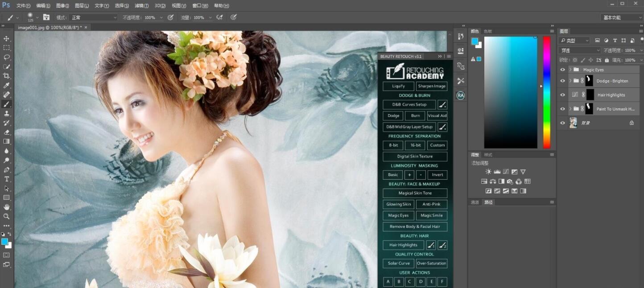644x288 pixels.
Task: Select the Hand tool
Action: coord(6,207)
